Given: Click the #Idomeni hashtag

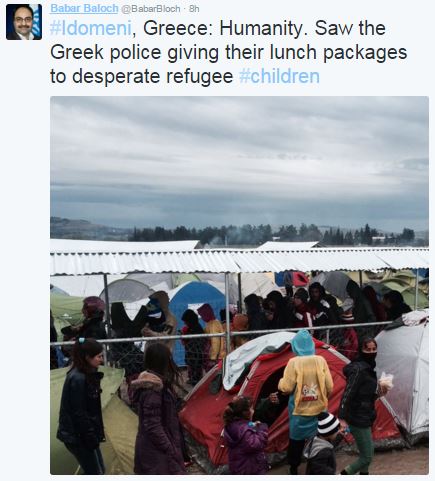Looking at the screenshot, I should [90, 28].
